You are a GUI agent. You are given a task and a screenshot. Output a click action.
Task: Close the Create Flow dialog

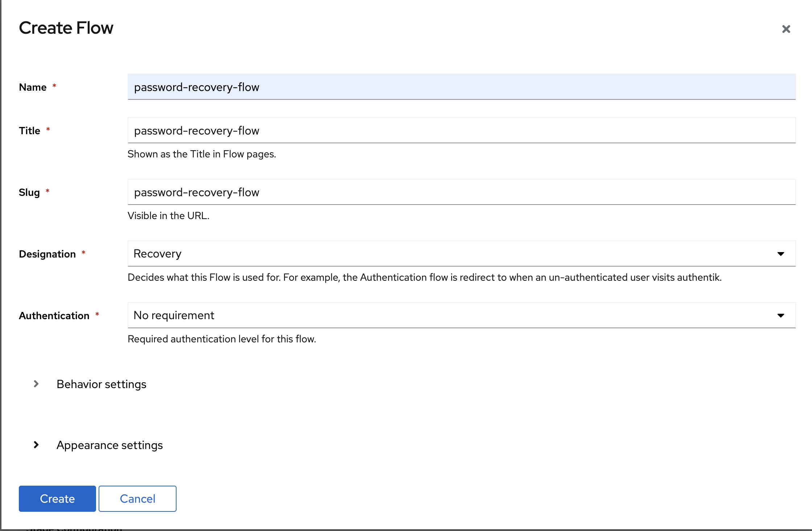click(786, 29)
